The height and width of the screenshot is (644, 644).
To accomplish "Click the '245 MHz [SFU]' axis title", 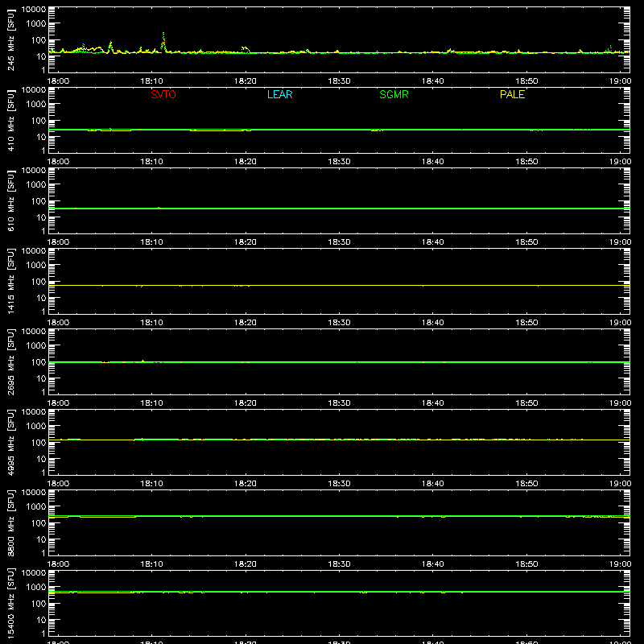I will [10, 39].
